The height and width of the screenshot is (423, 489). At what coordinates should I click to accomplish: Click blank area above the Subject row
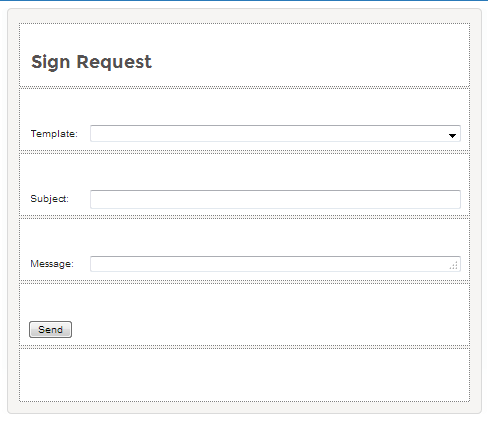click(x=244, y=171)
